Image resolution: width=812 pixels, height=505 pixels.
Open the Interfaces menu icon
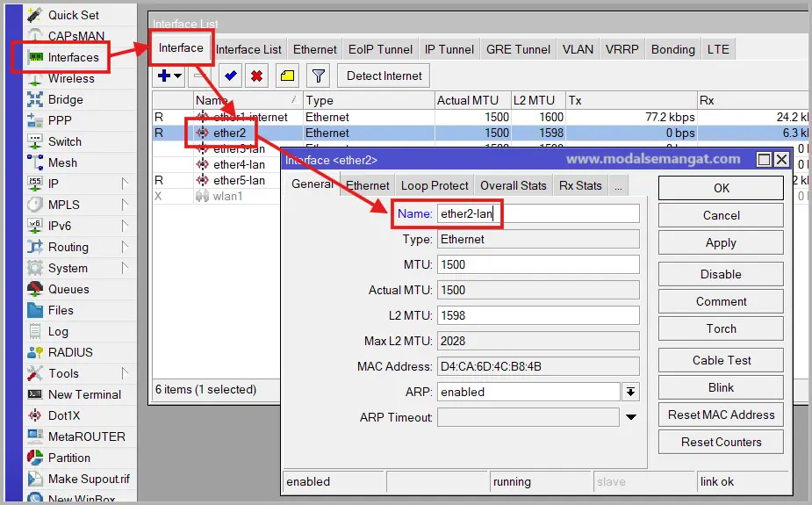pos(36,57)
